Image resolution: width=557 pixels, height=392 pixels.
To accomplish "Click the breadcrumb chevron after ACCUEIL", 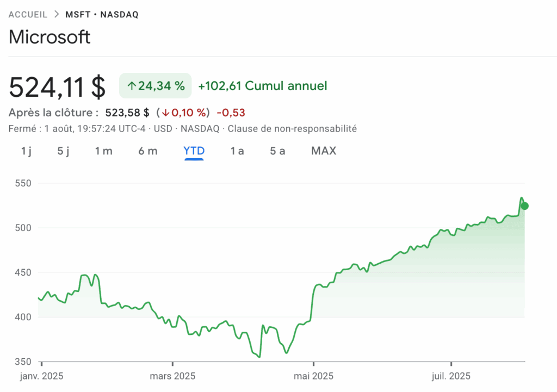I will coord(57,14).
